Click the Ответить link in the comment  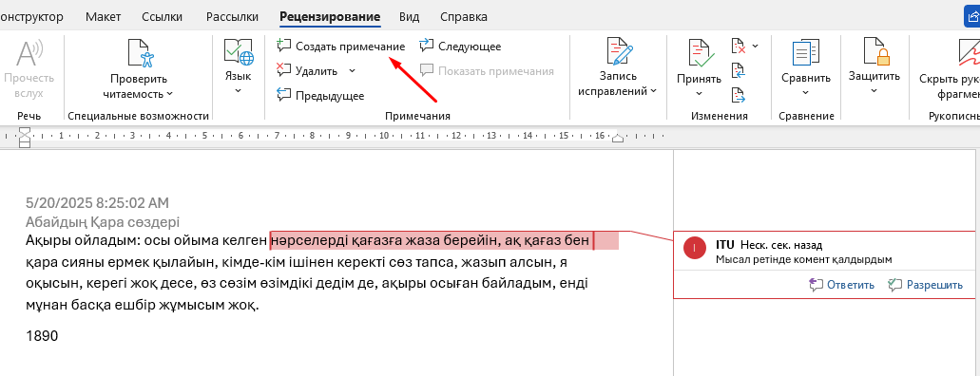click(x=842, y=285)
